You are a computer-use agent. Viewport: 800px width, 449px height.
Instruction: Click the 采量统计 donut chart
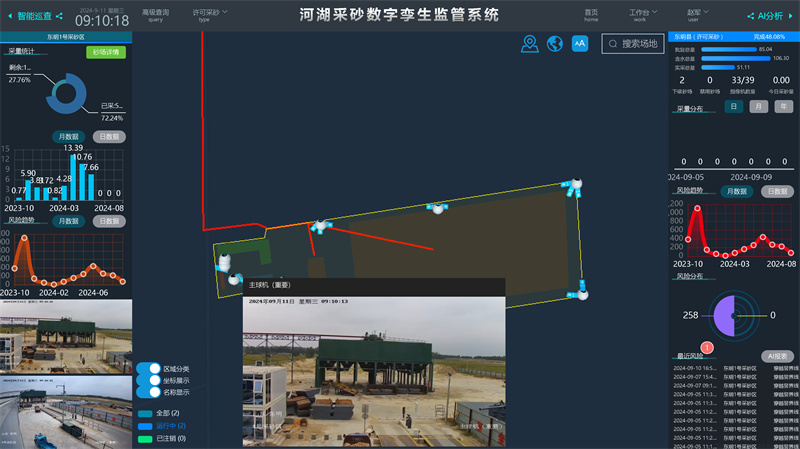coord(66,93)
